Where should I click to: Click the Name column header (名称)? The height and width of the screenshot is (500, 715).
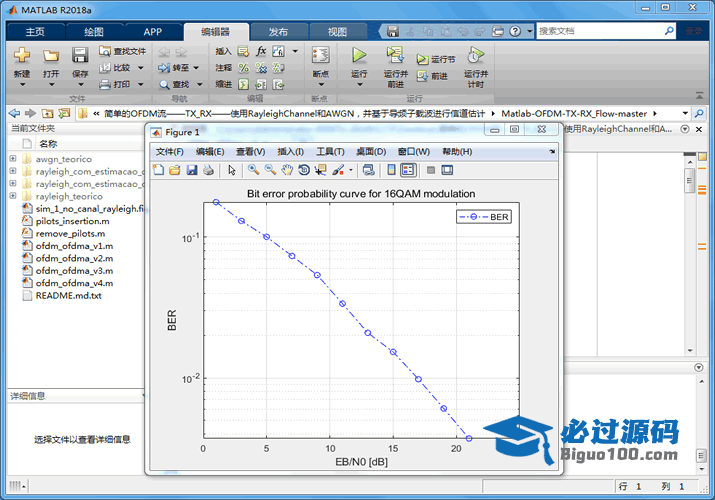click(x=48, y=144)
